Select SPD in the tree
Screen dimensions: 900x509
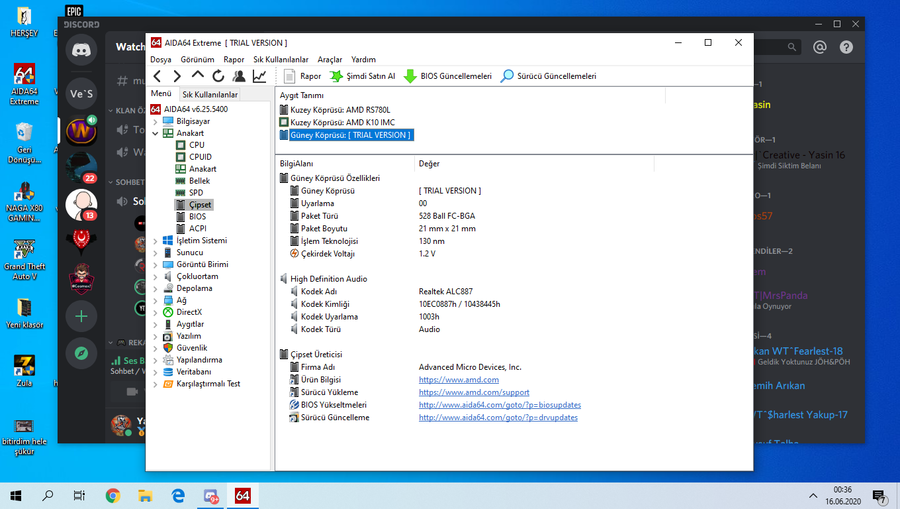point(196,193)
